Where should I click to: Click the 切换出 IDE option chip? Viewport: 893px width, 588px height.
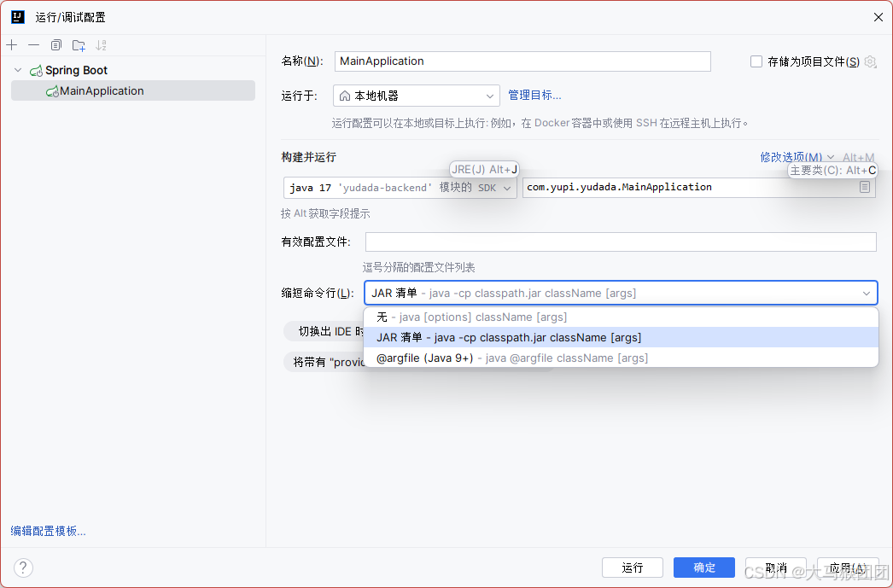pyautogui.click(x=324, y=331)
